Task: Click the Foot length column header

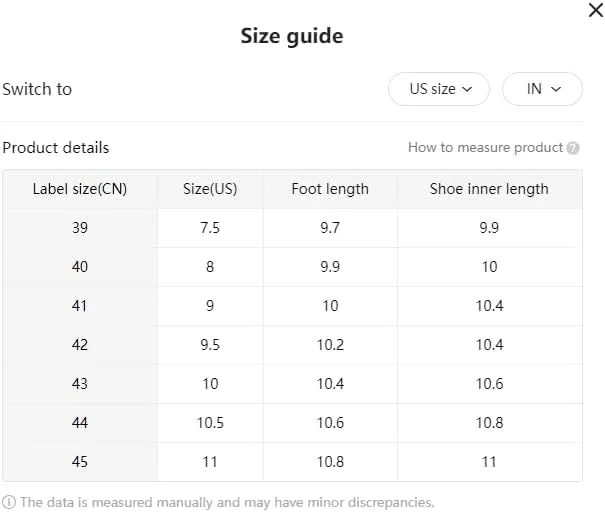Action: coord(330,189)
